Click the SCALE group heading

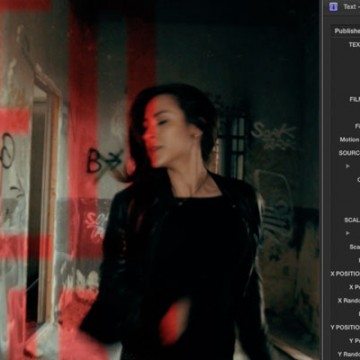pyautogui.click(x=352, y=220)
